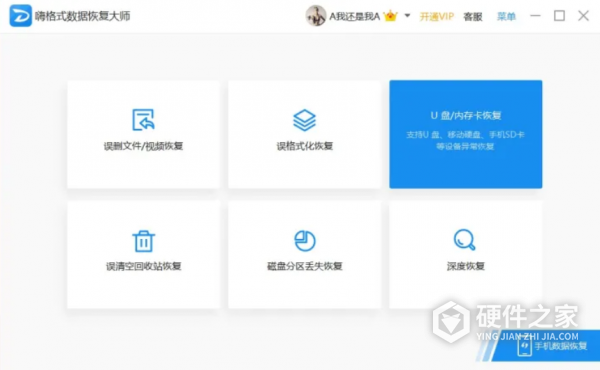Close the application window

pyautogui.click(x=584, y=16)
